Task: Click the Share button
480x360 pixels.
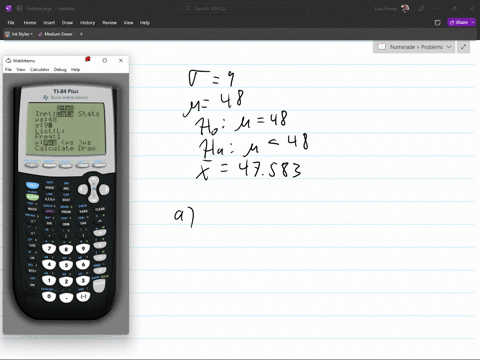Action: point(459,22)
